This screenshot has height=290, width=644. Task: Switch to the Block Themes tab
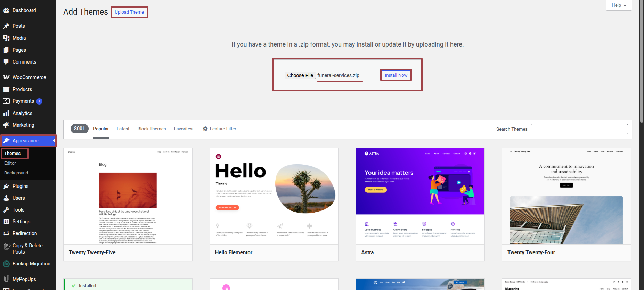click(152, 129)
